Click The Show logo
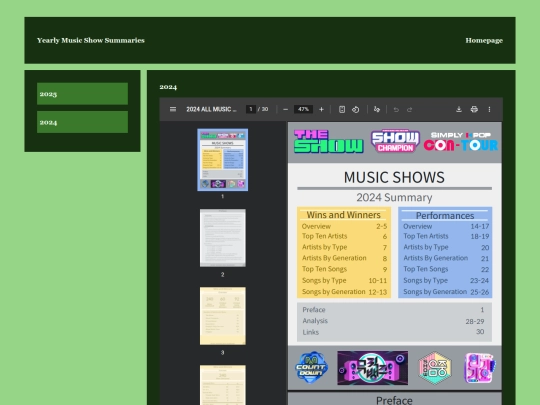This screenshot has width=540, height=405. pyautogui.click(x=329, y=141)
